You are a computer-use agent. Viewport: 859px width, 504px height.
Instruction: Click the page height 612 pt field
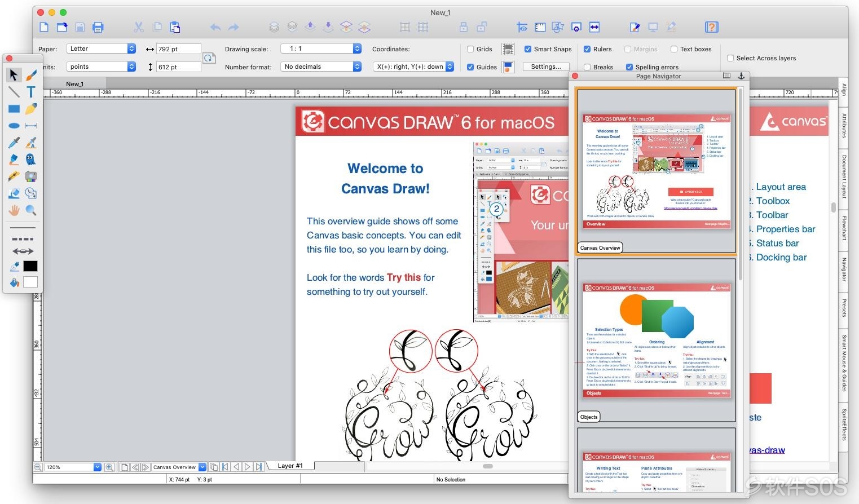pyautogui.click(x=179, y=67)
